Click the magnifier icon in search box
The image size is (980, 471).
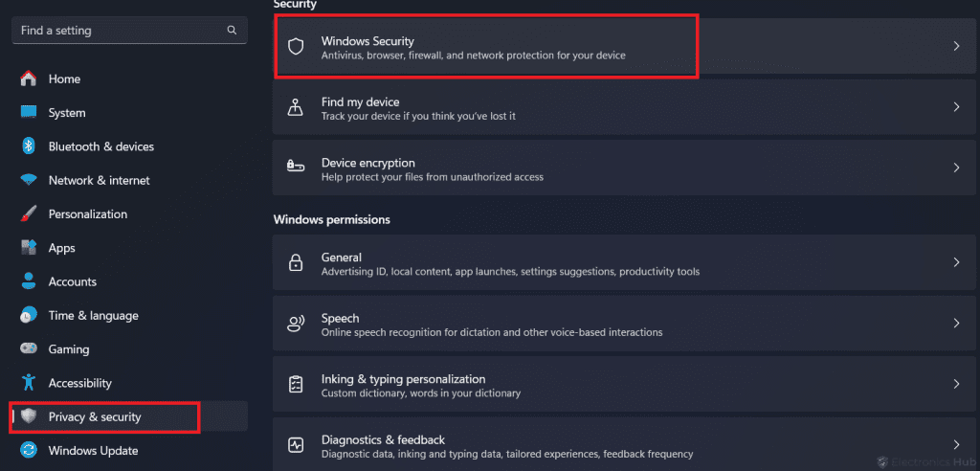pos(232,31)
